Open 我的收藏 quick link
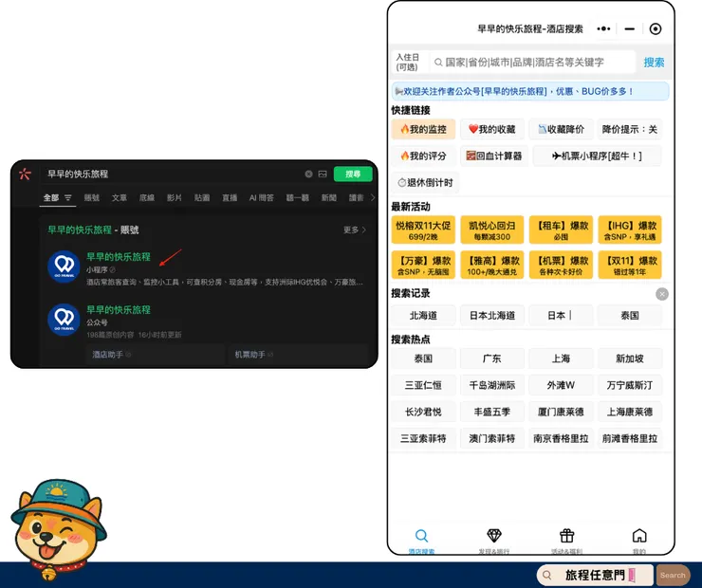 tap(492, 129)
